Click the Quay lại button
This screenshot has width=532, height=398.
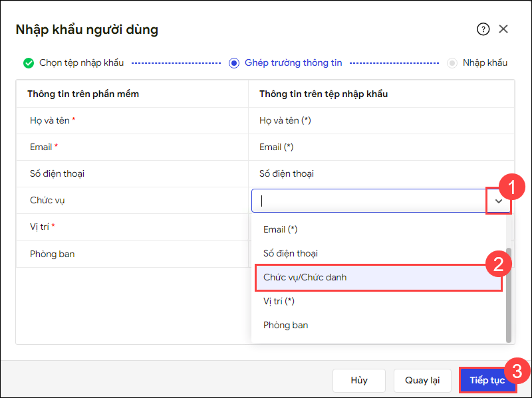pos(422,381)
